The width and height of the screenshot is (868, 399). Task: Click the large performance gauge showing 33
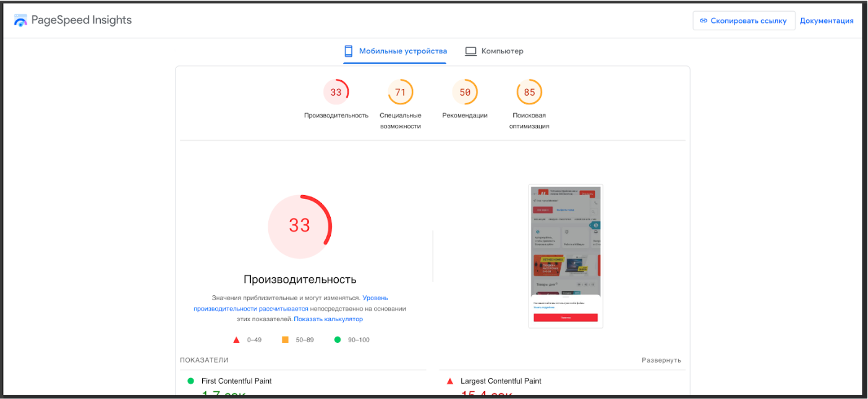click(300, 225)
